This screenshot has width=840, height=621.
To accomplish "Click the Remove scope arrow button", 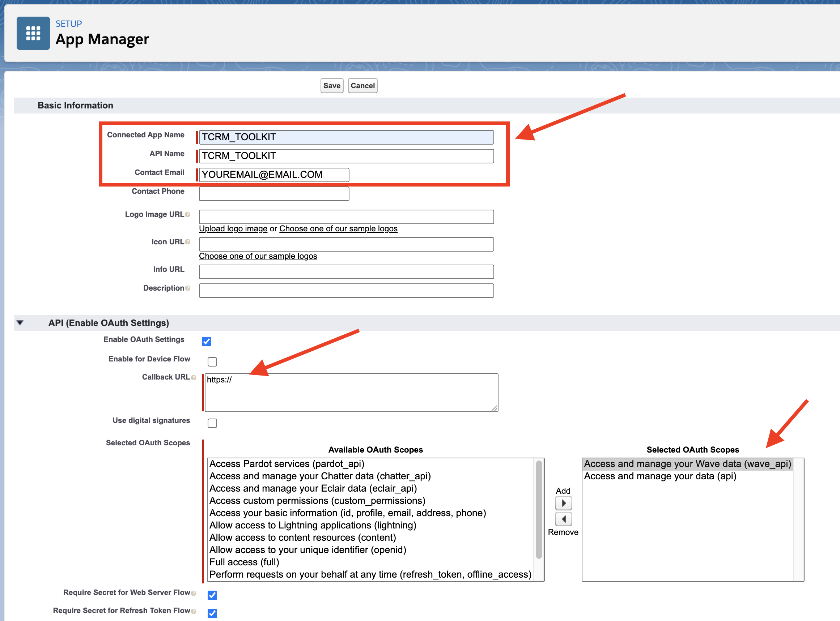I will tap(563, 519).
